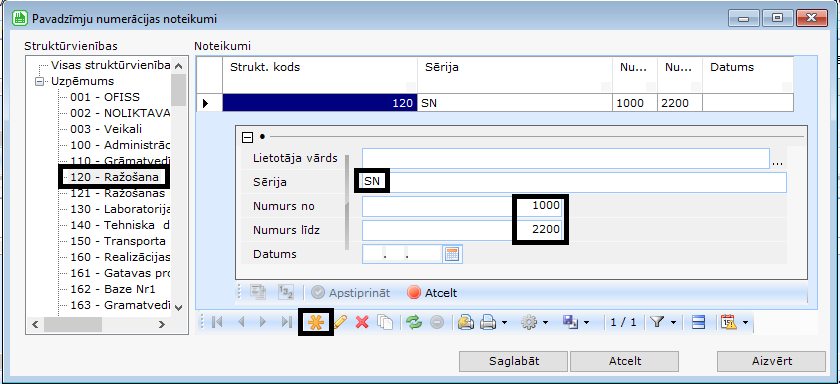Collapse the edit panel minus box
The width and height of the screenshot is (840, 384).
[x=248, y=137]
